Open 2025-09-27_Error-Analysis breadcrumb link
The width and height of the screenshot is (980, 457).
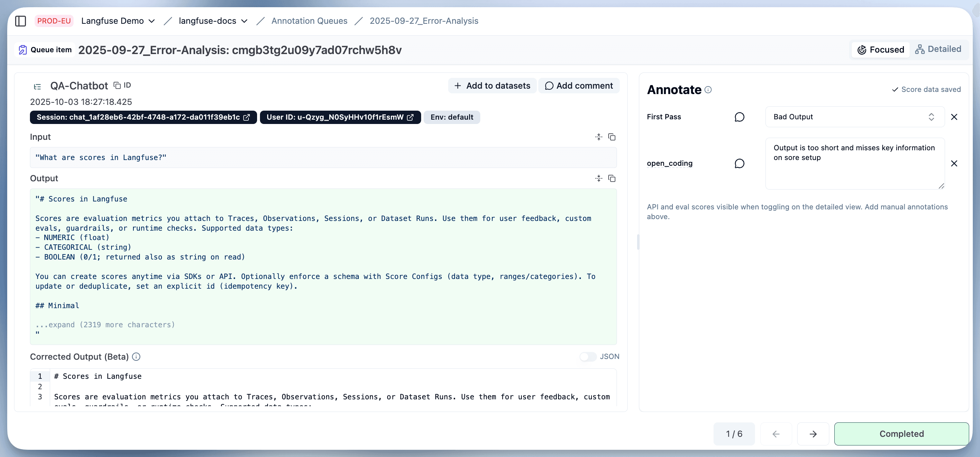[424, 21]
